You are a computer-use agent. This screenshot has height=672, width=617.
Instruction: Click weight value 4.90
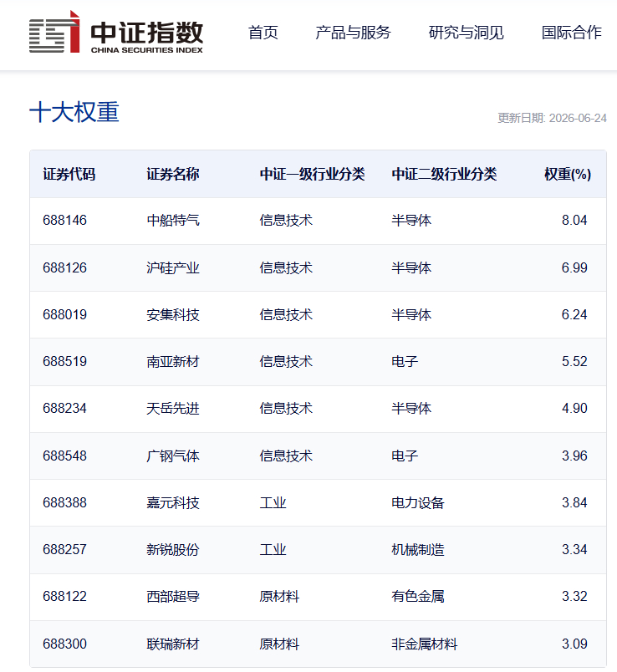pos(574,408)
